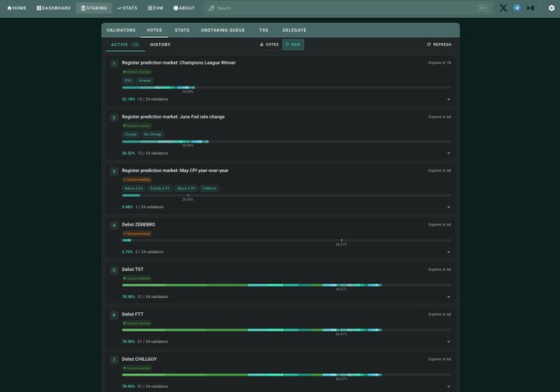Click Delist TST vote progress bar
Image resolution: width=560 pixels, height=392 pixels.
pos(287,285)
